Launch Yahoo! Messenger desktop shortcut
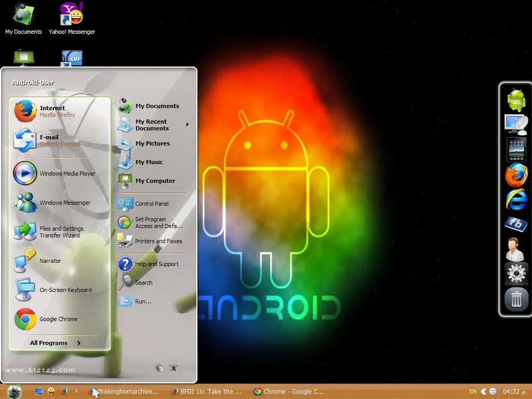The width and height of the screenshot is (532, 399). (72, 19)
